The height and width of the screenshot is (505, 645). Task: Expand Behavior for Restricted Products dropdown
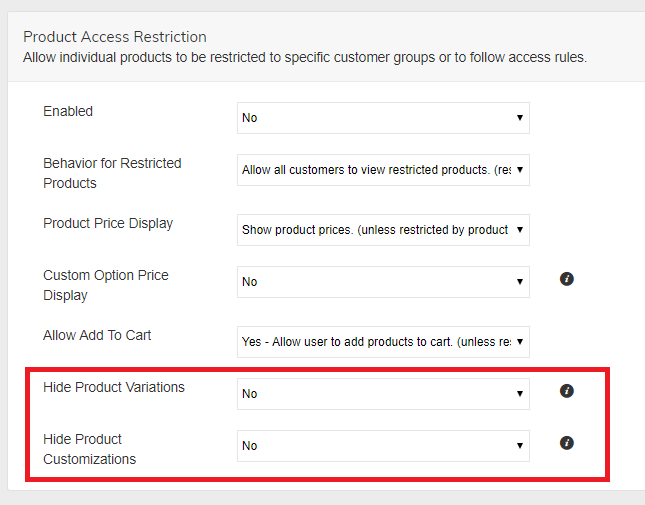point(383,170)
